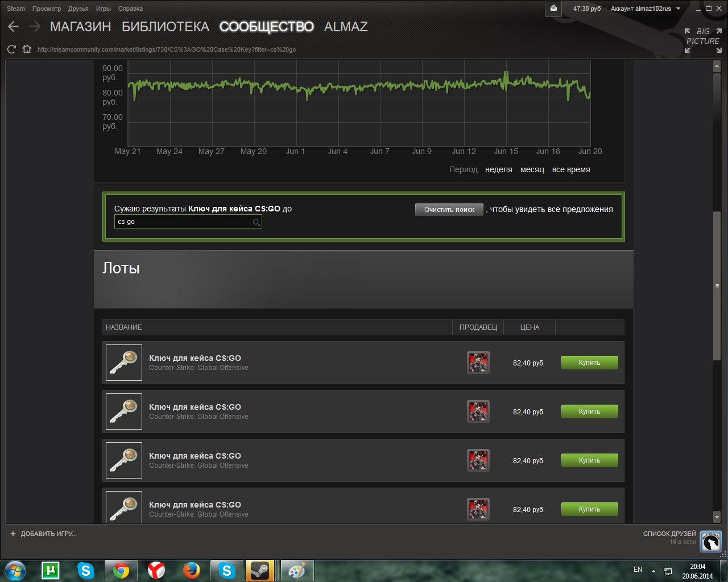Open the ALMAZ profile tab

tap(346, 27)
